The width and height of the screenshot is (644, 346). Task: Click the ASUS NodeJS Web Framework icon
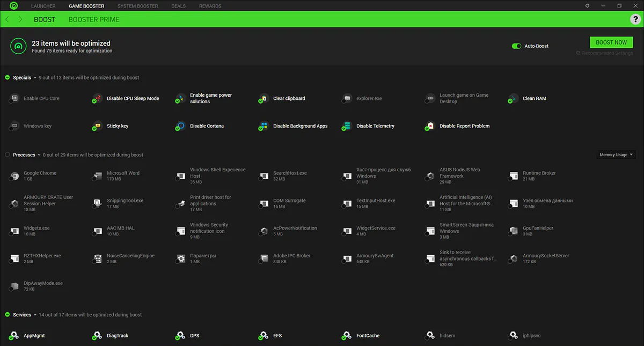pos(430,176)
